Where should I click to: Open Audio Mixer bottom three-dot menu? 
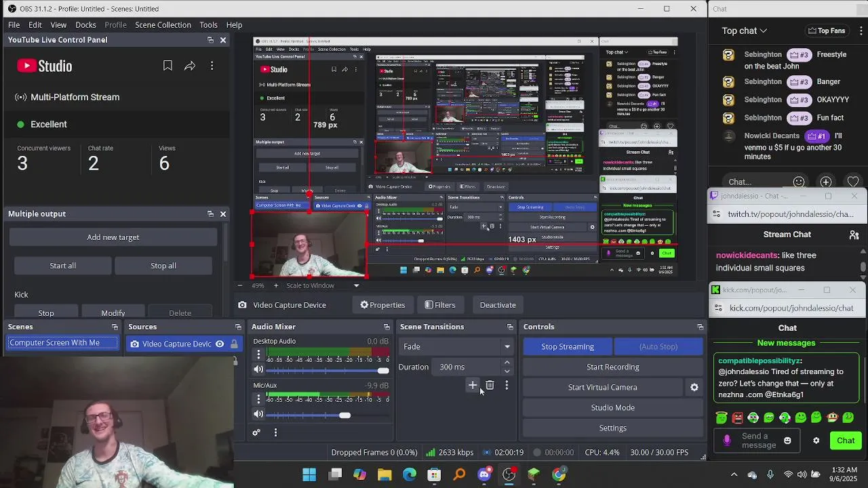pos(275,432)
